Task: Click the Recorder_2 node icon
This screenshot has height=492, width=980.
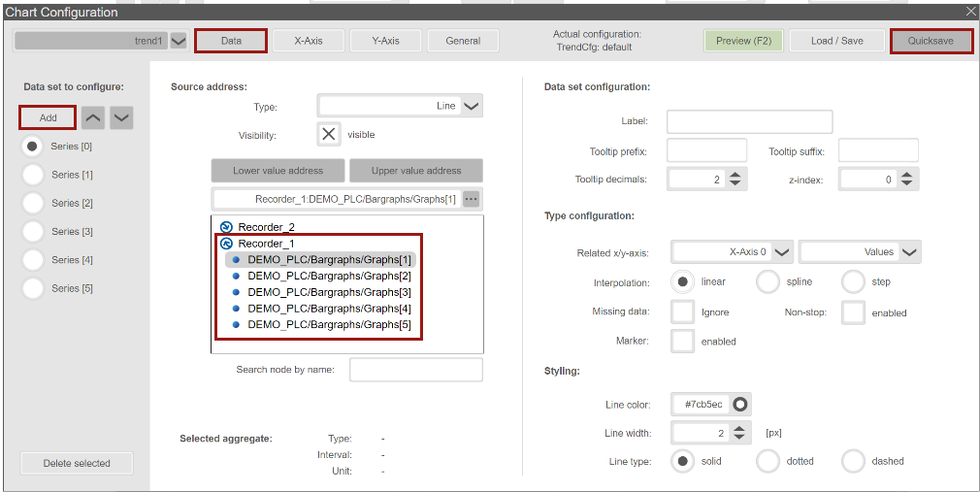Action: (x=226, y=227)
